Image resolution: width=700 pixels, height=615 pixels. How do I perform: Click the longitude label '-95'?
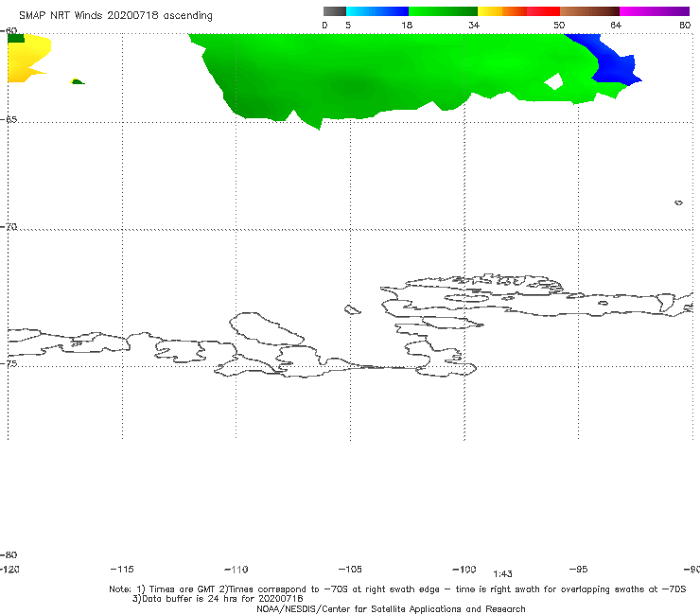578,569
